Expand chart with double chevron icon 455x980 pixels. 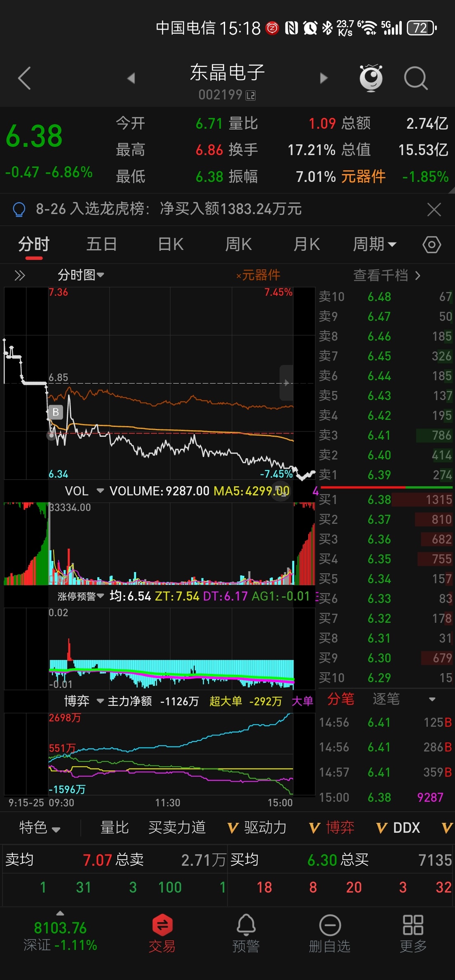coord(19,275)
